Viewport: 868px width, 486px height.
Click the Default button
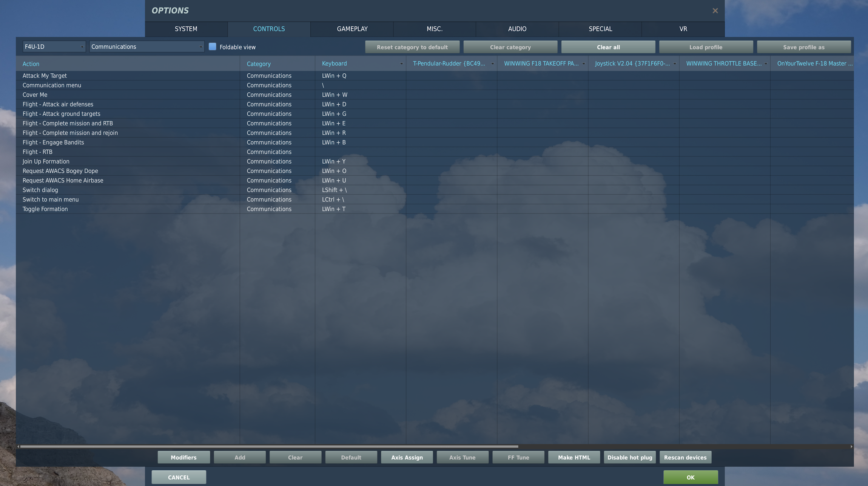351,457
